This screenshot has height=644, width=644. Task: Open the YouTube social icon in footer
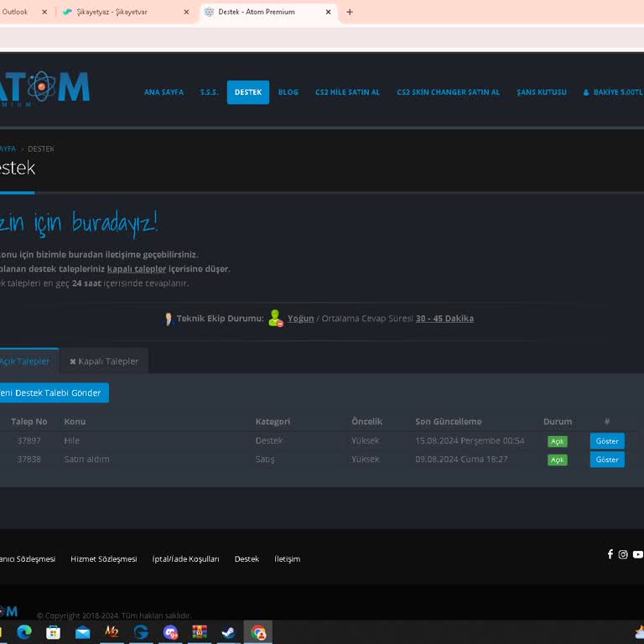coord(638,554)
